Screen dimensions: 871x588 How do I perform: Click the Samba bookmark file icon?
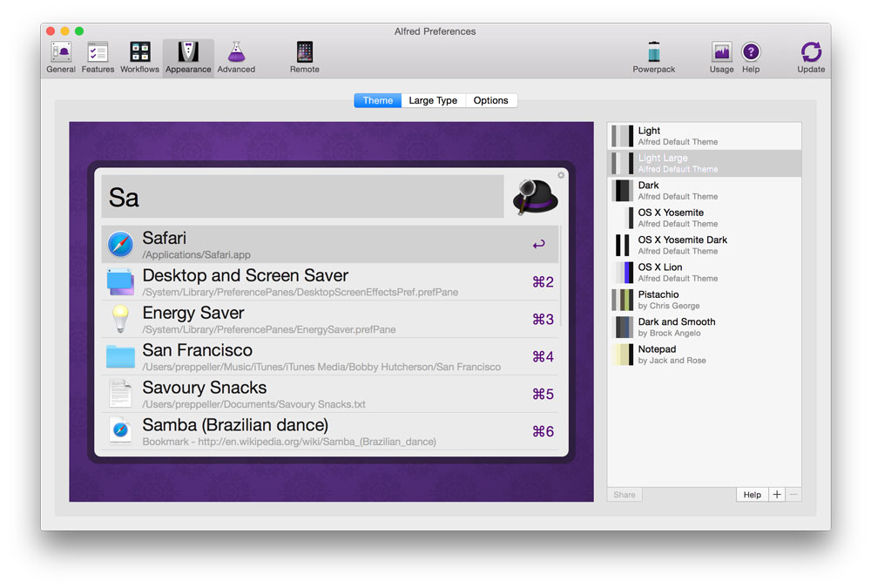tap(120, 430)
